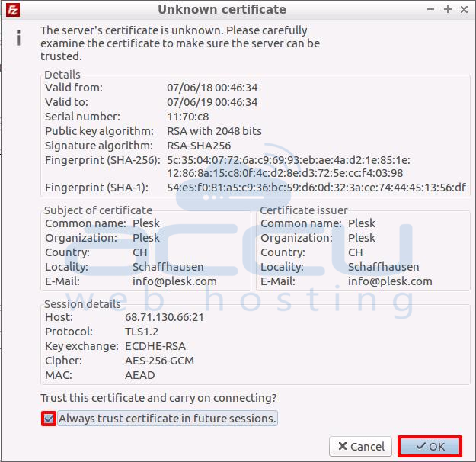Click the 'Fingerprint (SHA-1):' label
The image size is (476, 462).
pos(97,188)
